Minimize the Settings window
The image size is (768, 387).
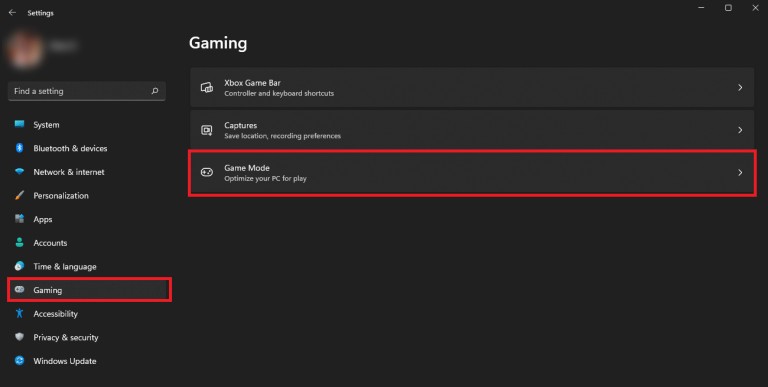[x=701, y=8]
